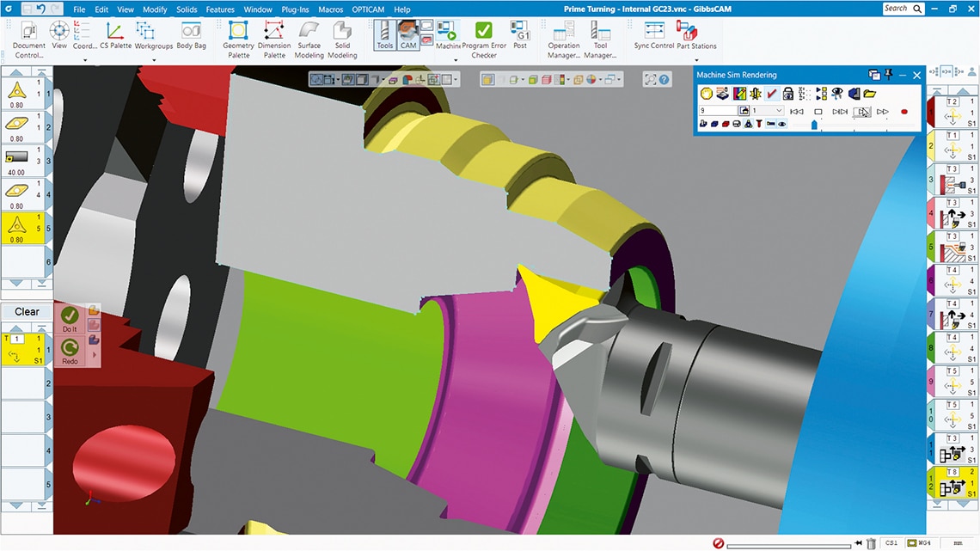Click the Search field in title bar

[x=904, y=9]
